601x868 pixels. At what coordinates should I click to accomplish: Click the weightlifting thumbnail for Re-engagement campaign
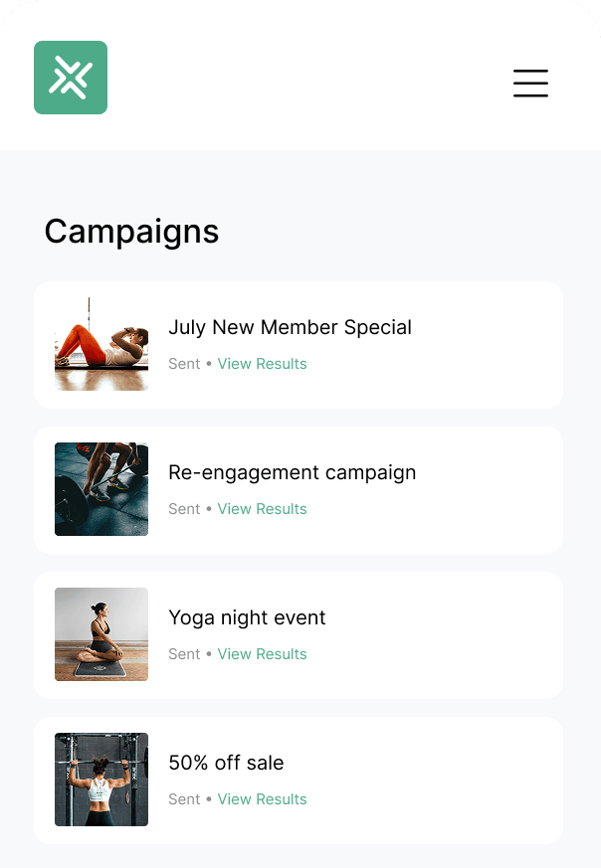(x=100, y=489)
